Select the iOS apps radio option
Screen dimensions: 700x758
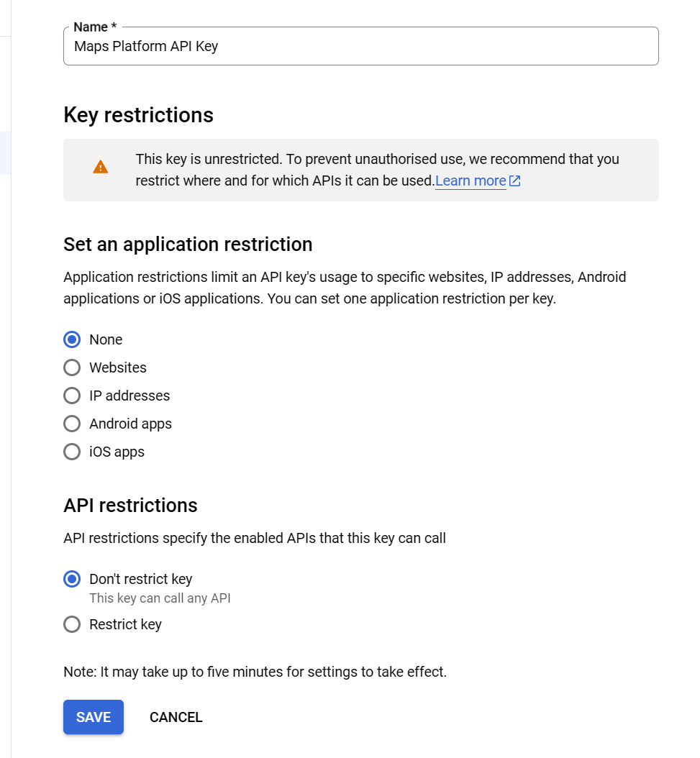click(x=72, y=452)
